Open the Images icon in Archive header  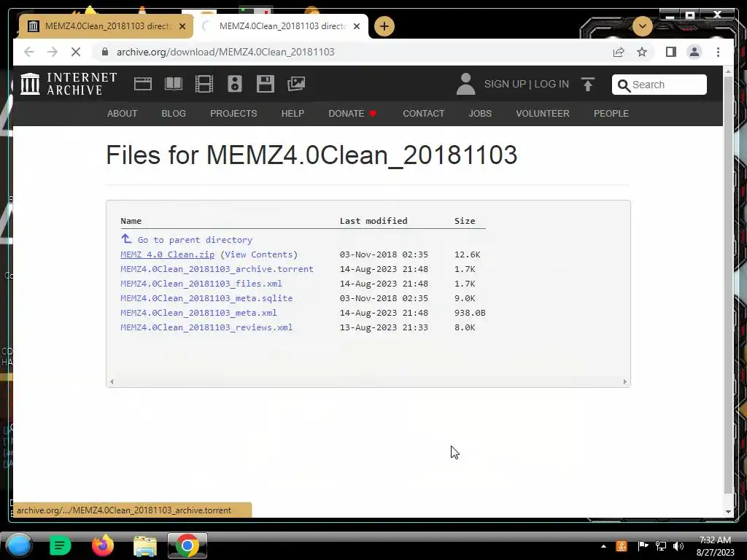click(x=296, y=84)
